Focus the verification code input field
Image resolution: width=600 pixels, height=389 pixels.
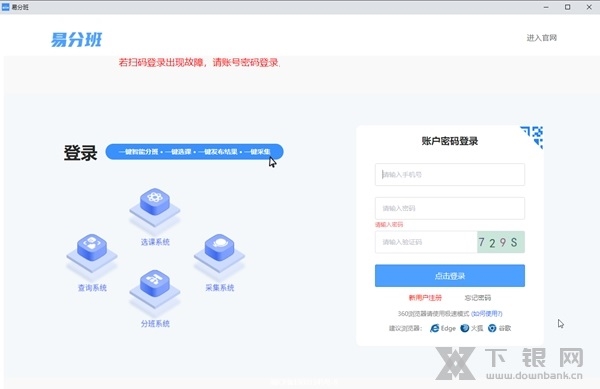coord(426,242)
